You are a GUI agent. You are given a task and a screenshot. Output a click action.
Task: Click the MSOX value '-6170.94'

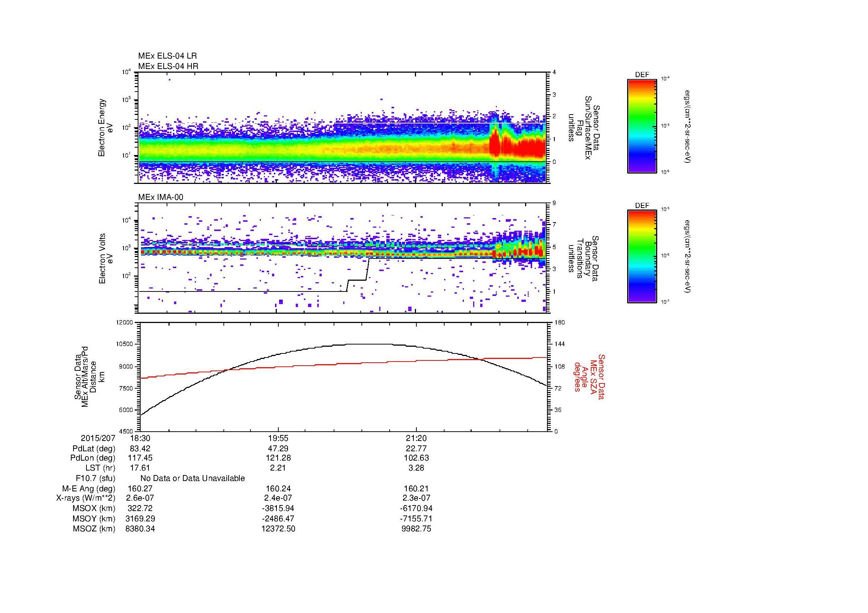(x=416, y=508)
